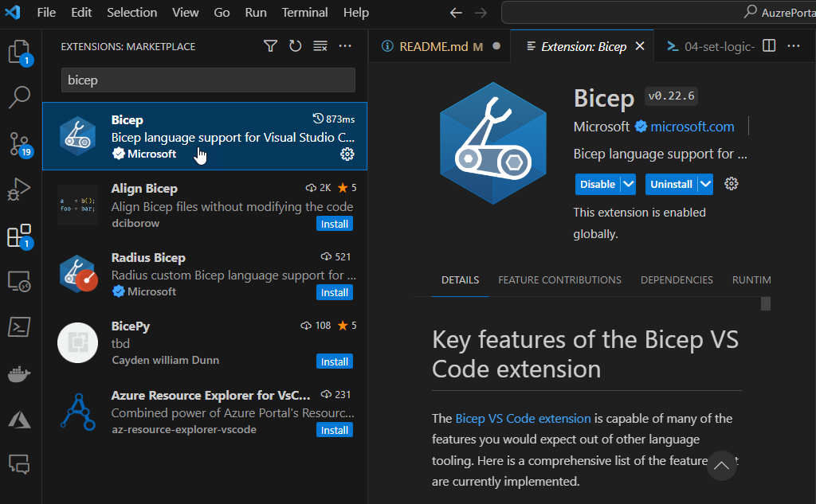Click the v0.22.6 version badge
The image size is (816, 504).
click(671, 96)
